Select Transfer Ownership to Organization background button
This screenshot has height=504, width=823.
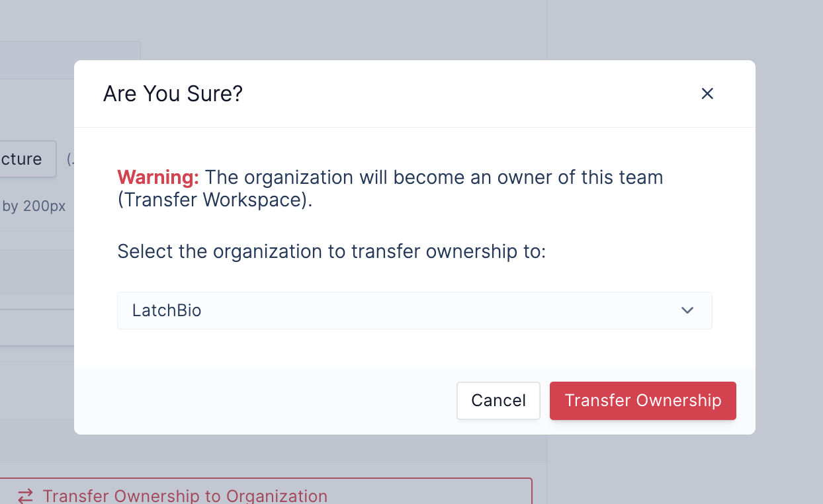[266, 491]
